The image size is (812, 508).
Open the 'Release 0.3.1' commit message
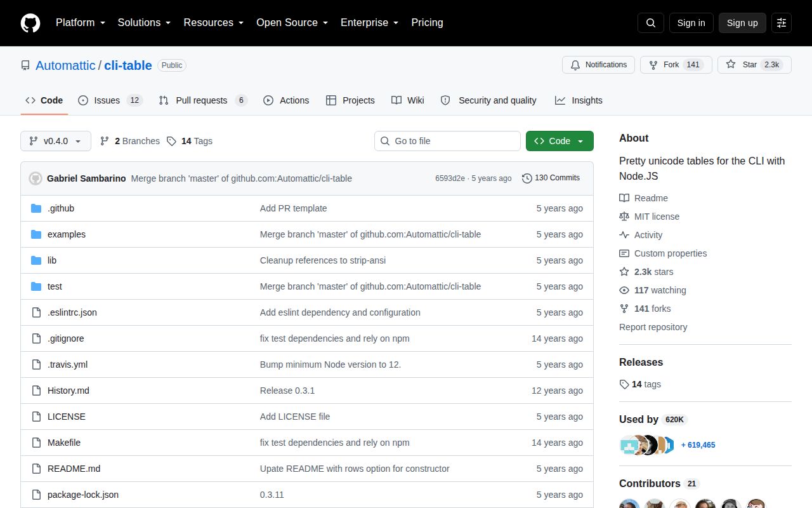pos(287,391)
